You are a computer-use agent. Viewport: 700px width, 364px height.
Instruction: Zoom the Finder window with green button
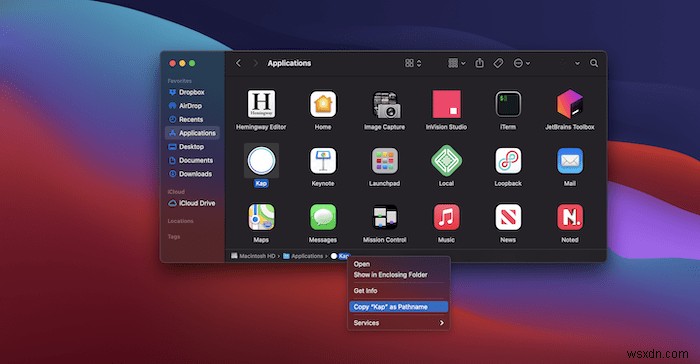pos(192,63)
